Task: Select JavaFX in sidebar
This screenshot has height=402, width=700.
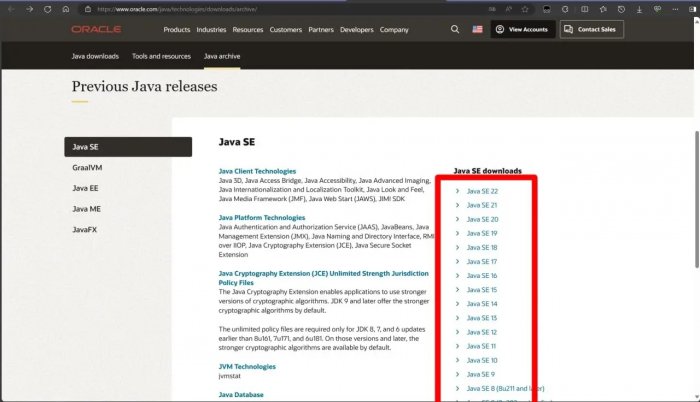Action: [84, 230]
